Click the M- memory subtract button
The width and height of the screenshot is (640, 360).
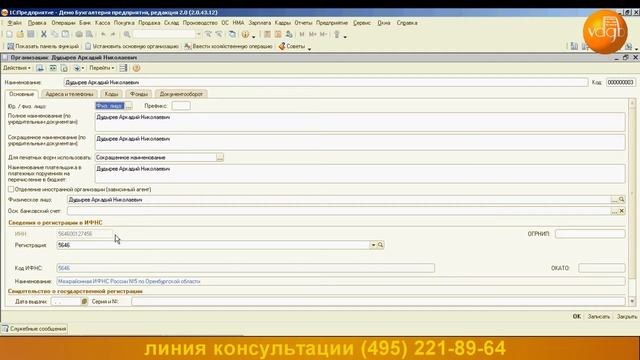tap(323, 35)
